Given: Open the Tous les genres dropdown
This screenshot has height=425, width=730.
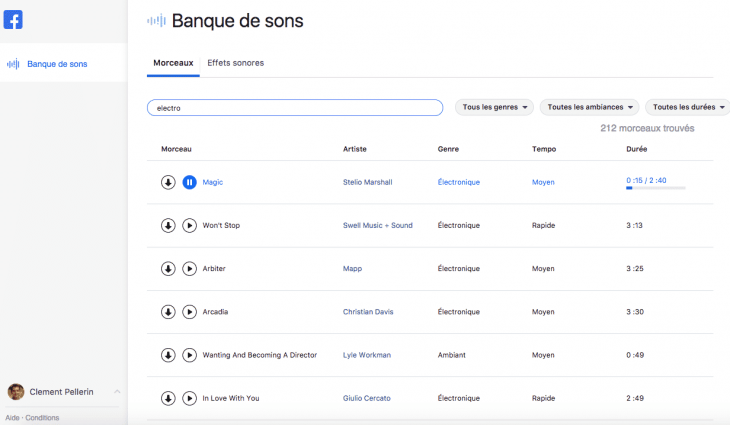Looking at the screenshot, I should [494, 107].
